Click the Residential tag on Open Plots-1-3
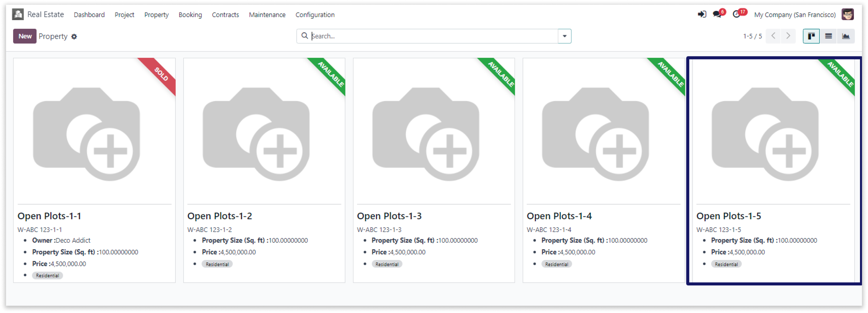868x313 pixels. click(x=387, y=264)
